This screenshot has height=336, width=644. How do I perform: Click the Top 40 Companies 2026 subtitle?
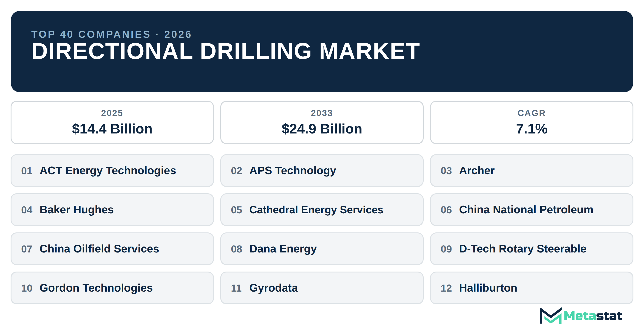tap(112, 34)
